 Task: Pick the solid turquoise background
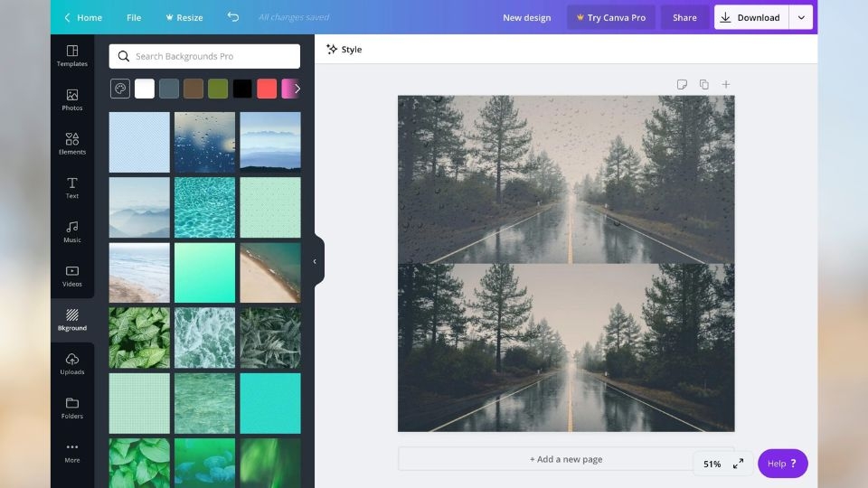pos(270,403)
